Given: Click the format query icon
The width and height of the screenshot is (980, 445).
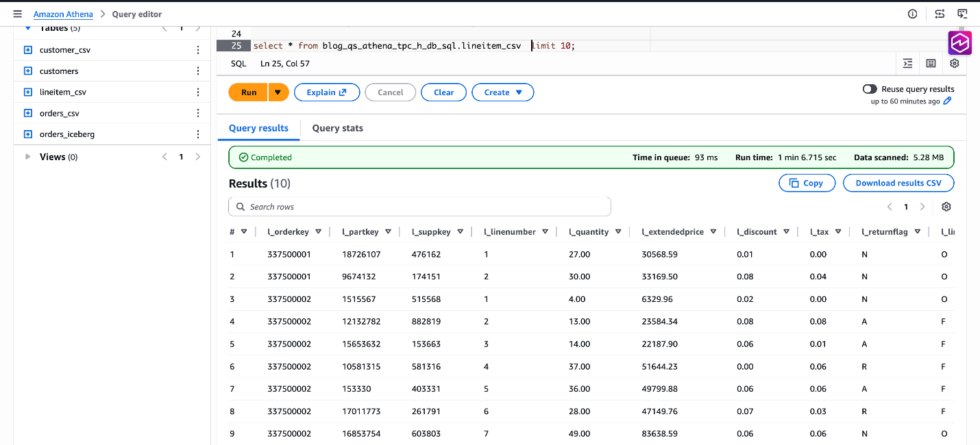Looking at the screenshot, I should pyautogui.click(x=907, y=64).
